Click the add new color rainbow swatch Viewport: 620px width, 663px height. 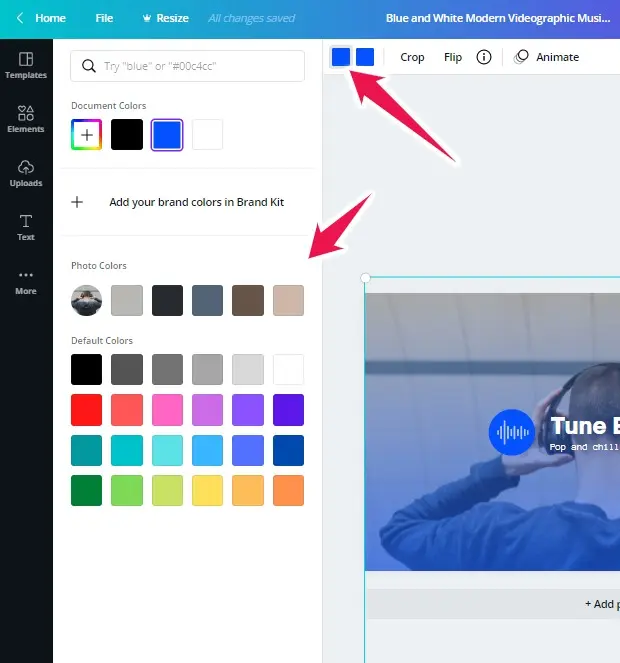point(87,135)
